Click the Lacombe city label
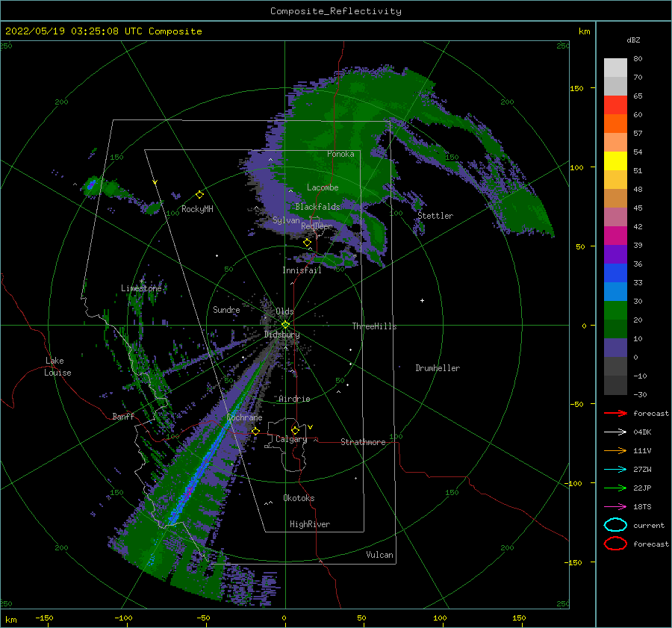672x628 pixels. click(323, 187)
